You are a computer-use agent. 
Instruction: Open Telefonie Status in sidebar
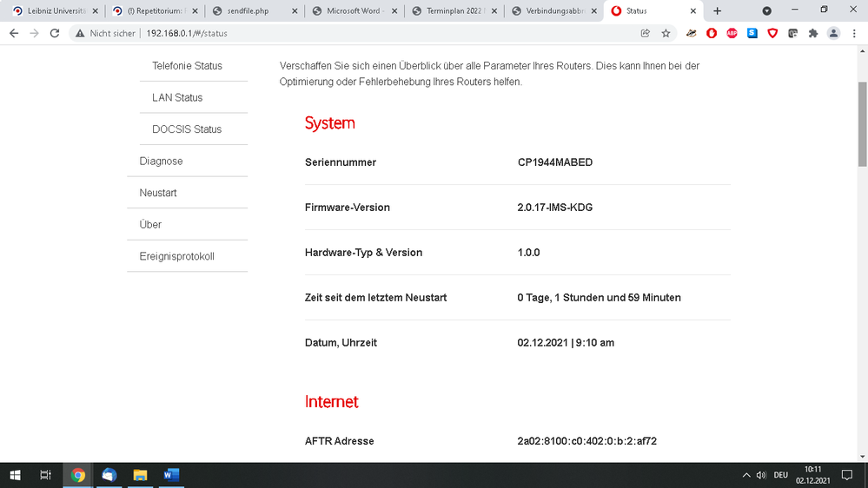(x=187, y=66)
